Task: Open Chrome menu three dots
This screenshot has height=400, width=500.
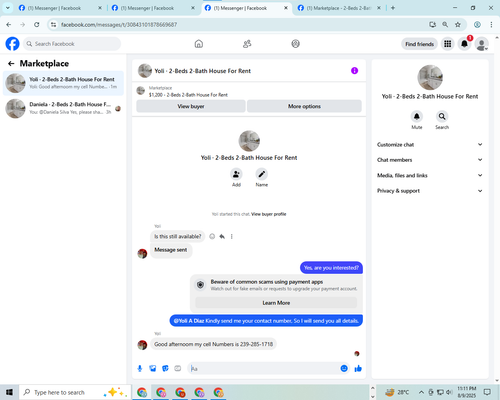Action: pos(491,24)
